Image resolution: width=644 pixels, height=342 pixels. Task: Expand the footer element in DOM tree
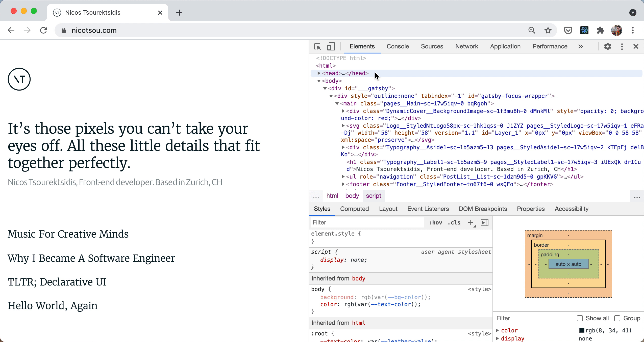[x=343, y=184]
